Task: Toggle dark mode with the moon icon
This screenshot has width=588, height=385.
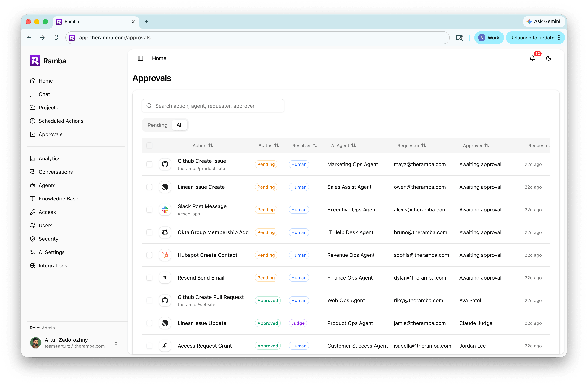Action: (x=549, y=58)
